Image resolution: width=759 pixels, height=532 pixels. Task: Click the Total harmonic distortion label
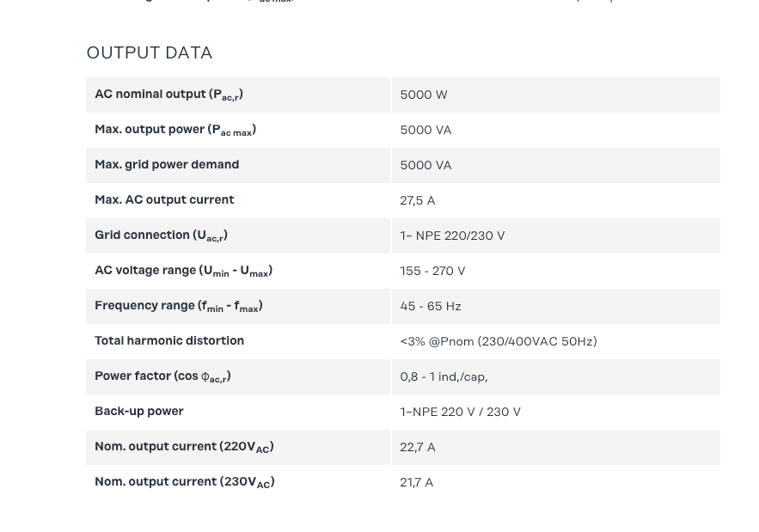(169, 341)
